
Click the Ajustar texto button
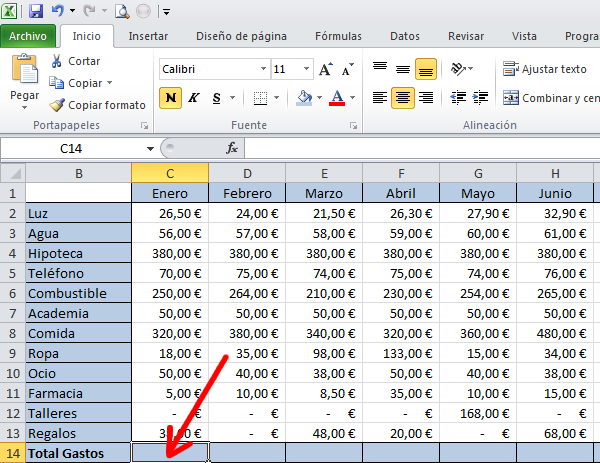click(544, 69)
